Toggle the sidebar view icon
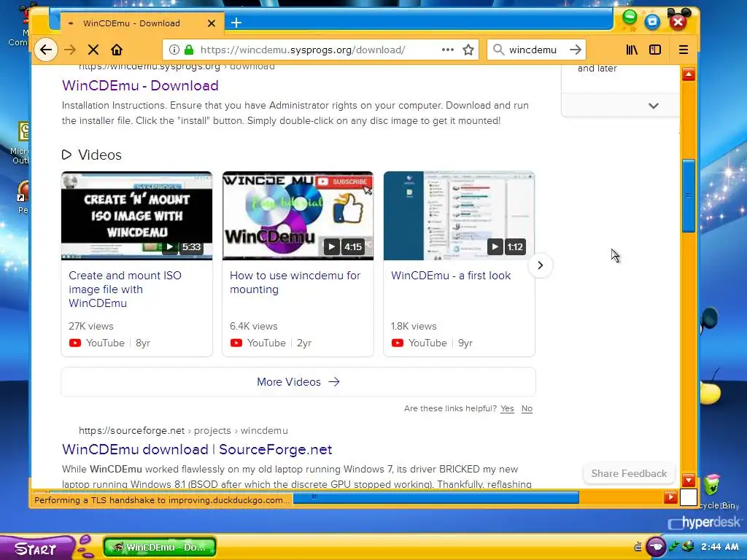 tap(655, 50)
